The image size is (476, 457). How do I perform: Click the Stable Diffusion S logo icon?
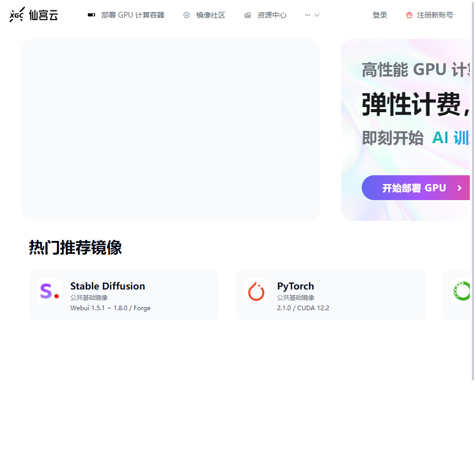pos(50,291)
